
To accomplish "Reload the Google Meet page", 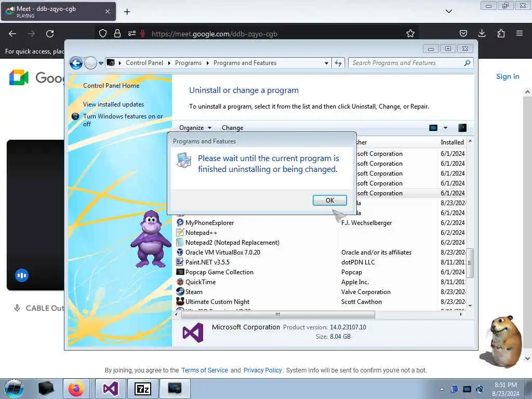I will [50, 34].
